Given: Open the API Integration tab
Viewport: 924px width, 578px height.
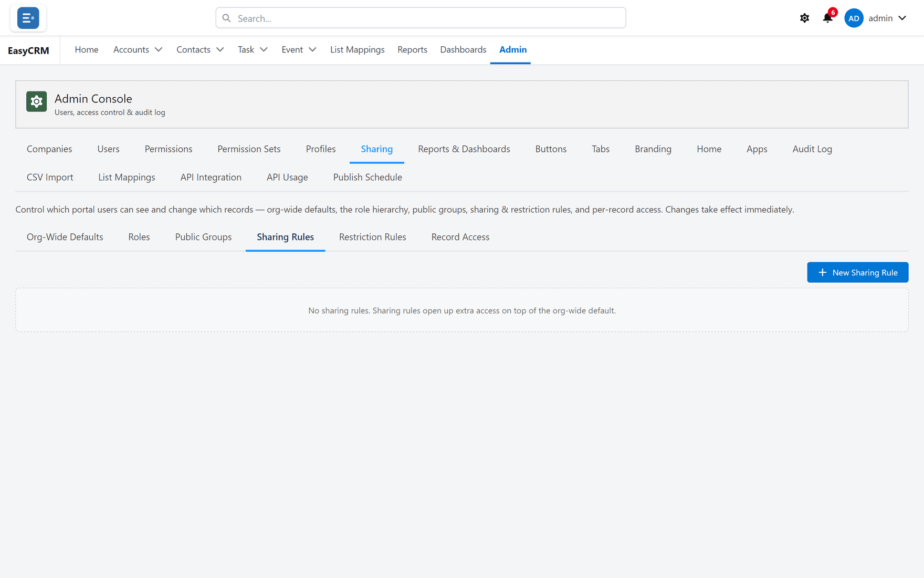Looking at the screenshot, I should click(211, 177).
